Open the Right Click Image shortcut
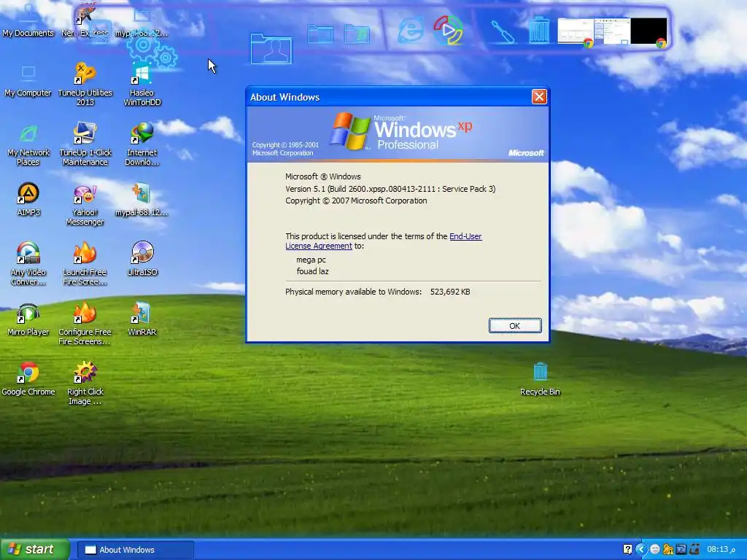This screenshot has height=560, width=747. click(85, 384)
